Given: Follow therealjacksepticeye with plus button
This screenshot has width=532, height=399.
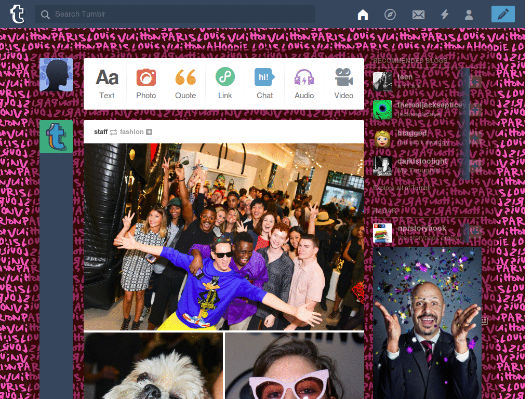Looking at the screenshot, I should click(x=475, y=110).
